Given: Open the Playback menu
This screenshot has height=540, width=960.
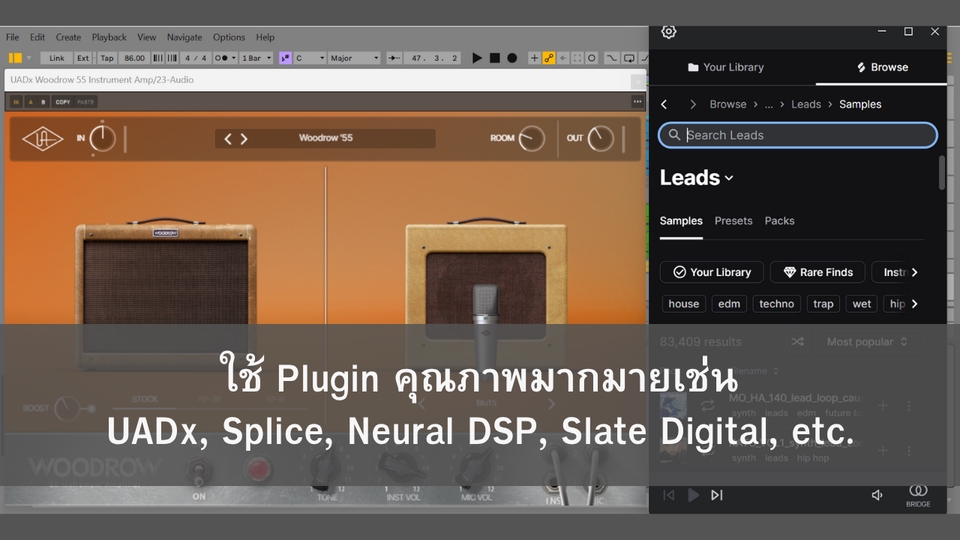Looking at the screenshot, I should coord(109,37).
